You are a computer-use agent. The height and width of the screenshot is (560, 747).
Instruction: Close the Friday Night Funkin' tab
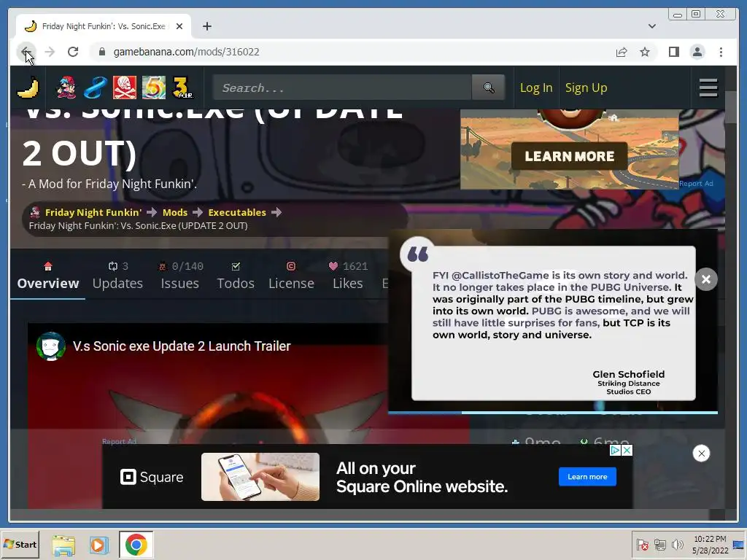click(x=179, y=26)
